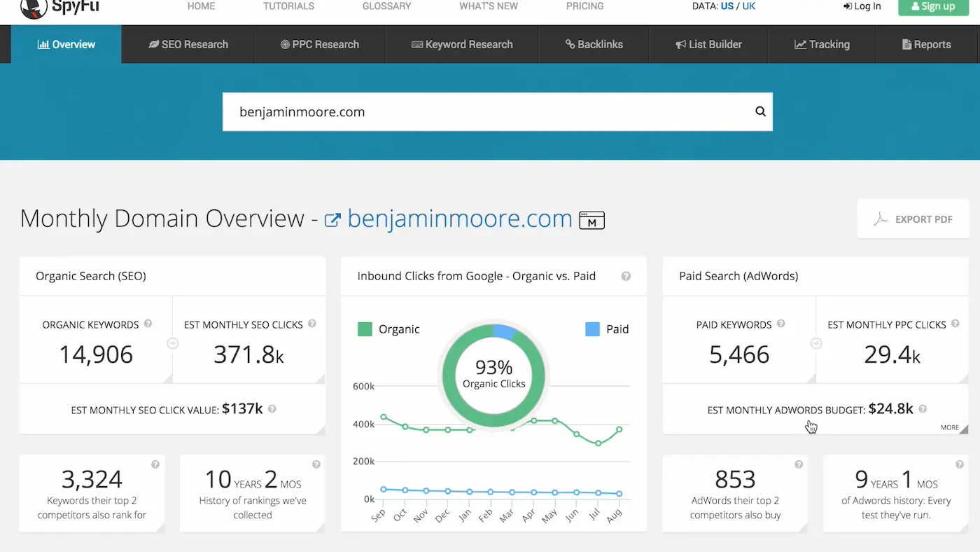
Task: Expand the arrow beside Organic Keywords metric
Action: click(173, 343)
